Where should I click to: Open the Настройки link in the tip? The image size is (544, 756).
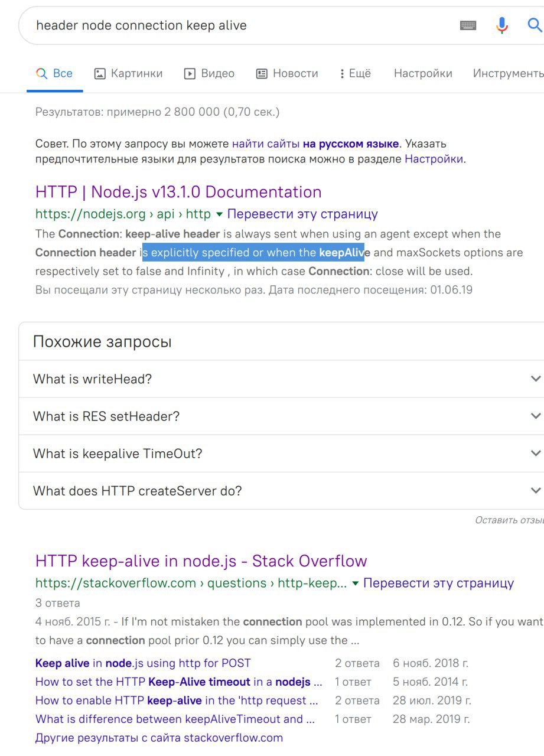point(434,159)
